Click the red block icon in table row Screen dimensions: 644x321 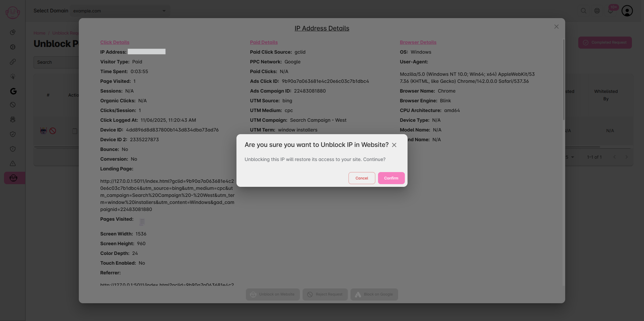coord(53,131)
